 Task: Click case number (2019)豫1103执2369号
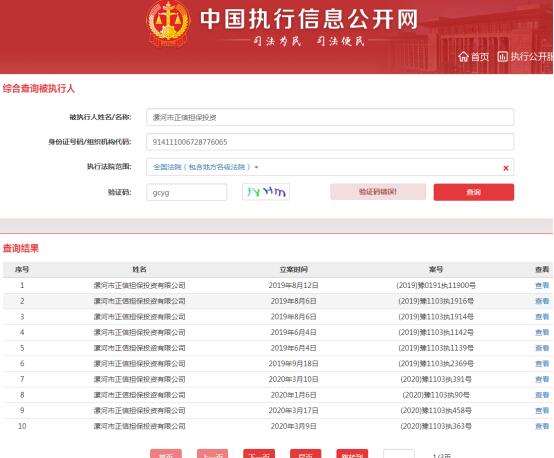pos(436,364)
